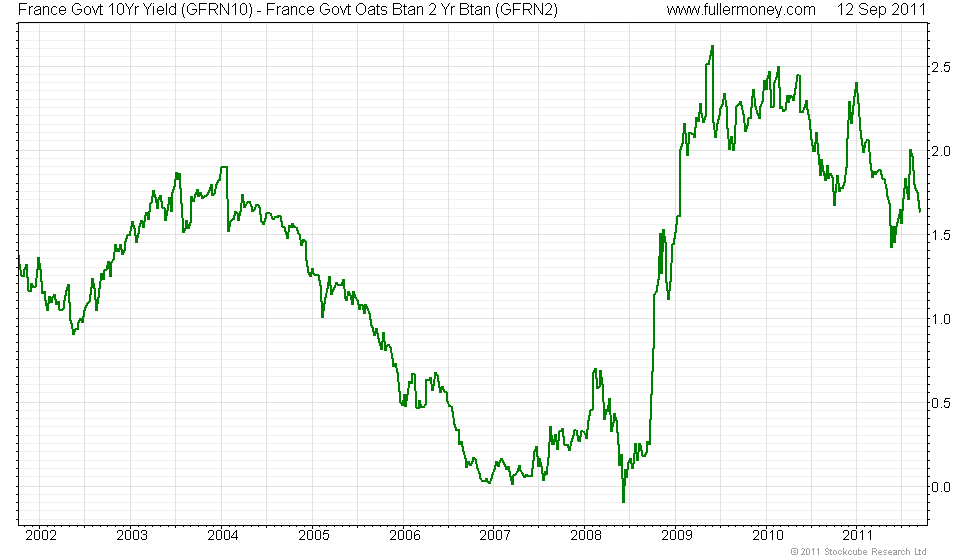Click the 2002 x-axis label

[x=41, y=535]
